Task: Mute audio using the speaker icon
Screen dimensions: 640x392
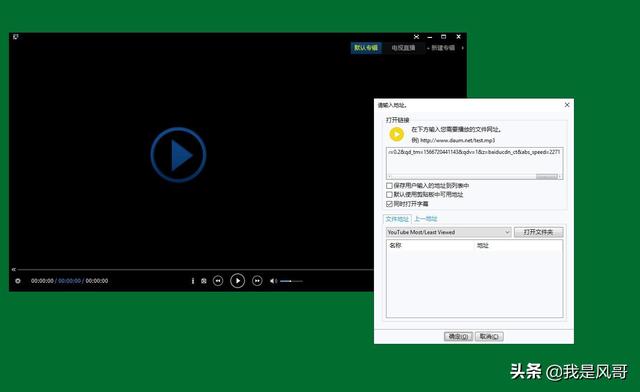Action: pyautogui.click(x=273, y=281)
